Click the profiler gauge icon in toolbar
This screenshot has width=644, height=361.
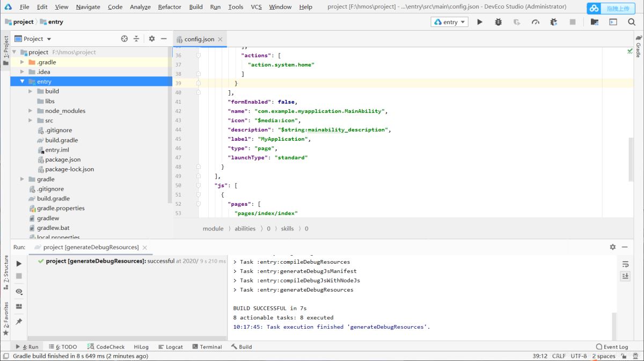[x=535, y=22]
